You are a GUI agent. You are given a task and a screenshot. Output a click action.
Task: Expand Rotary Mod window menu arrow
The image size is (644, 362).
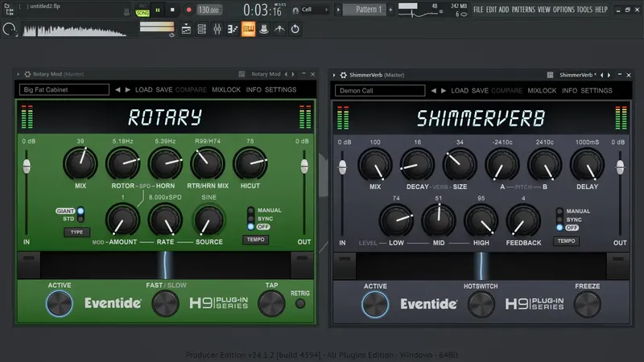18,74
